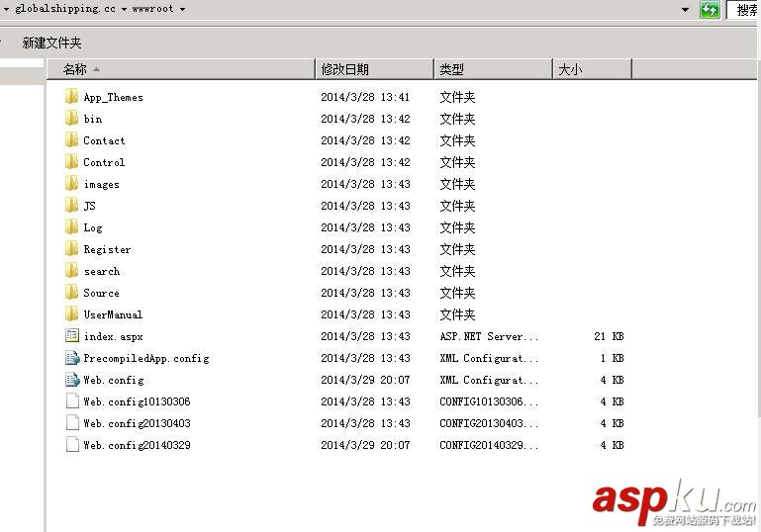Viewport: 761px width, 532px height.
Task: Select the Contact folder name
Action: [x=104, y=140]
